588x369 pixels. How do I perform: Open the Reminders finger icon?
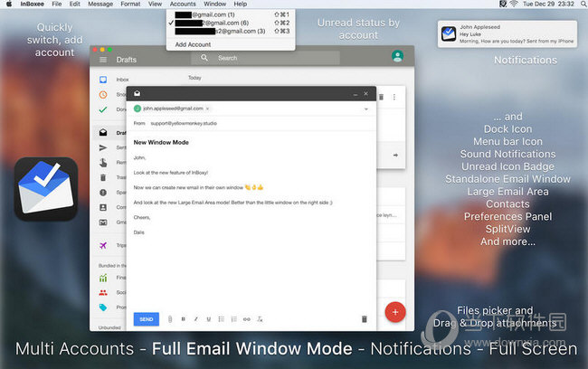(x=103, y=163)
